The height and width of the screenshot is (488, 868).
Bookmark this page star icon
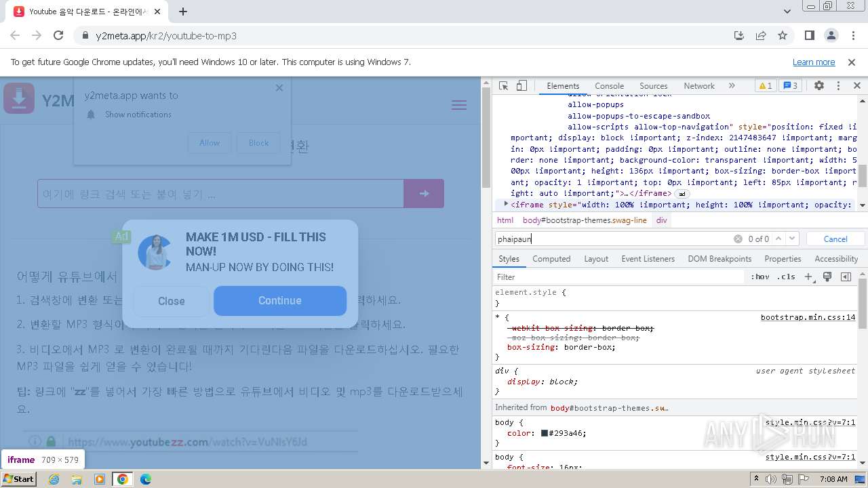tap(783, 35)
